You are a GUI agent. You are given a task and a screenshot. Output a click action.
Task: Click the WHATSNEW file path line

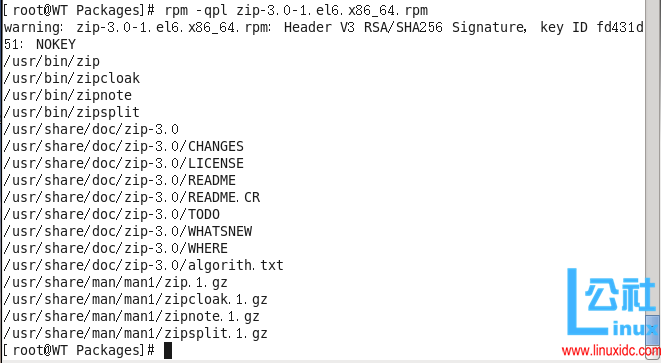[x=128, y=231]
